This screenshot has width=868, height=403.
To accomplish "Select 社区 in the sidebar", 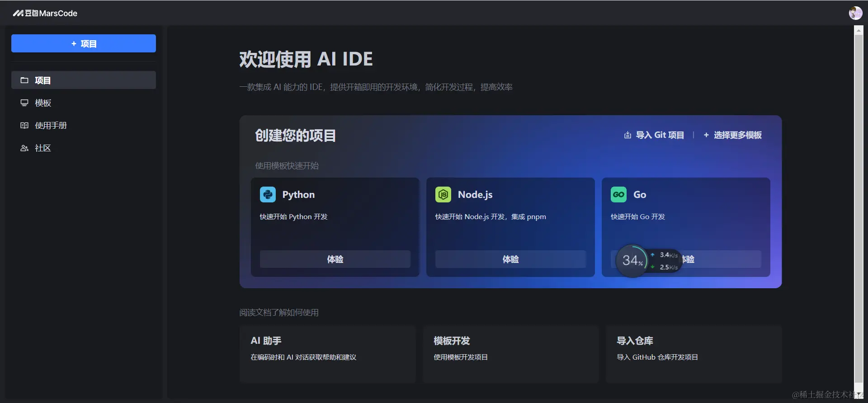I will coord(84,148).
